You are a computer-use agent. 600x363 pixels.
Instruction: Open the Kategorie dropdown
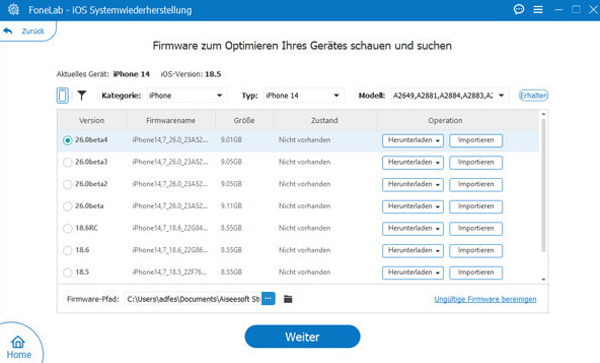[x=187, y=95]
